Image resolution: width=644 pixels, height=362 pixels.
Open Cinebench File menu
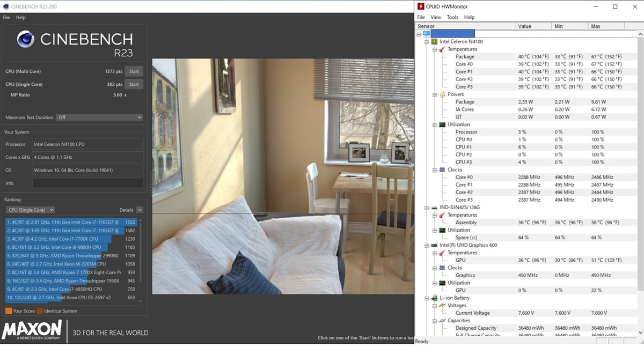click(6, 18)
